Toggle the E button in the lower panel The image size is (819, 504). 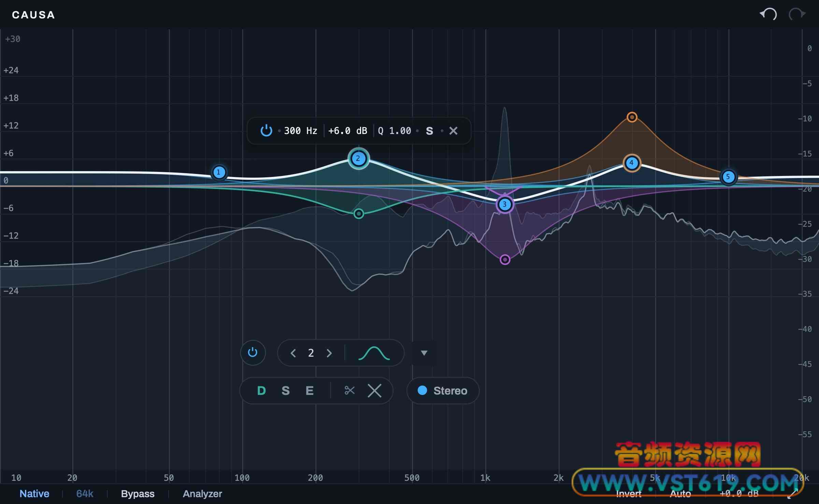pos(310,391)
